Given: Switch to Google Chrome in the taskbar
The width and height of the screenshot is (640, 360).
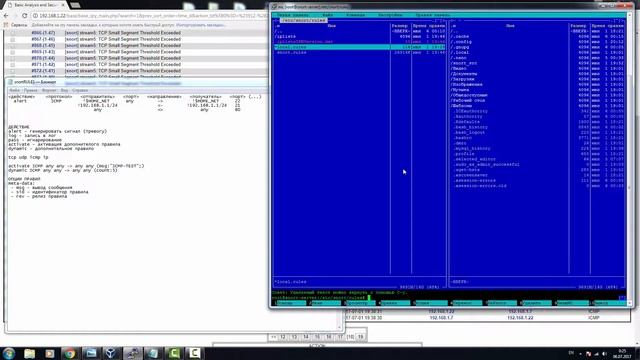Looking at the screenshot, I should [x=70, y=353].
